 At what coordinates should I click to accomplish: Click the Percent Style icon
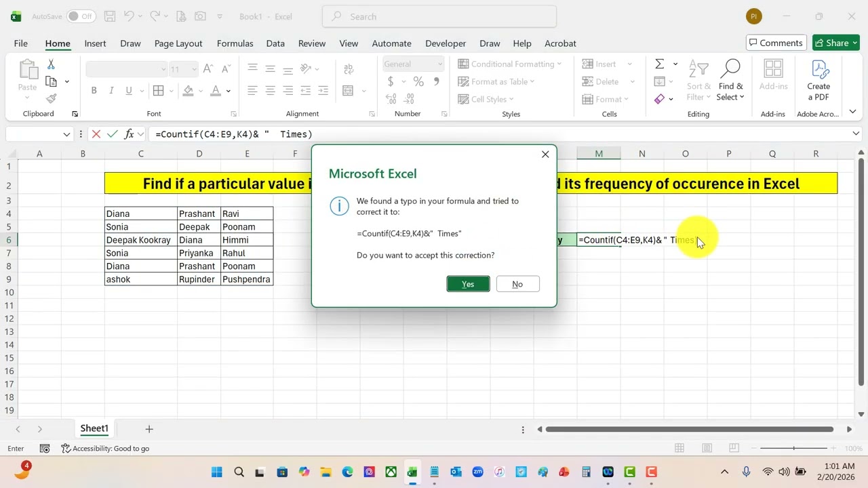coord(418,82)
